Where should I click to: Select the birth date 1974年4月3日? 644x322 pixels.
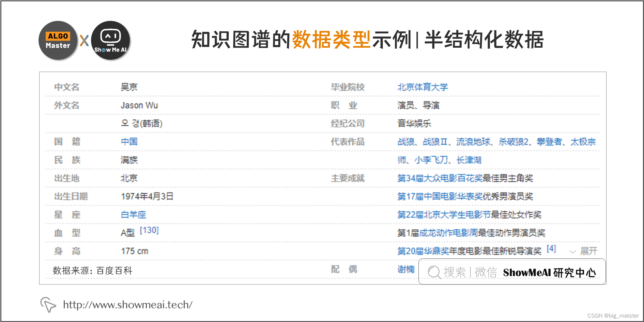(x=147, y=197)
